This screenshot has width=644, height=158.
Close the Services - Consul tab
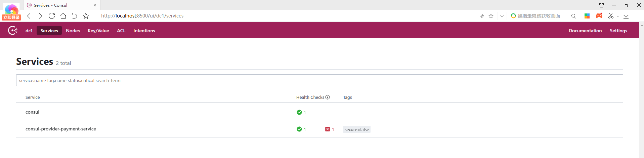tap(95, 5)
